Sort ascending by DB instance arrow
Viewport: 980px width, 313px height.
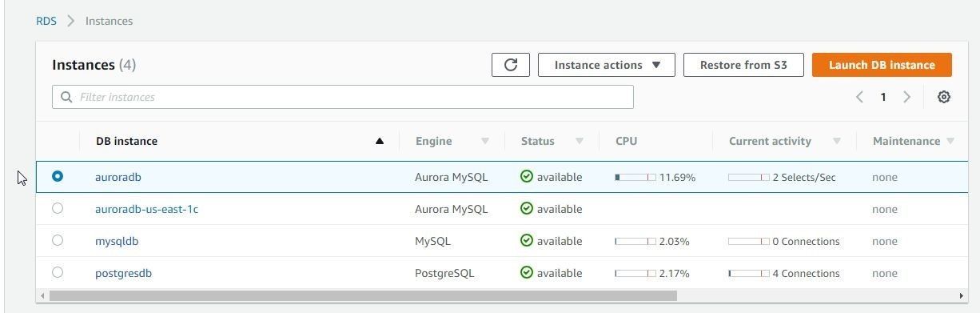pos(380,141)
